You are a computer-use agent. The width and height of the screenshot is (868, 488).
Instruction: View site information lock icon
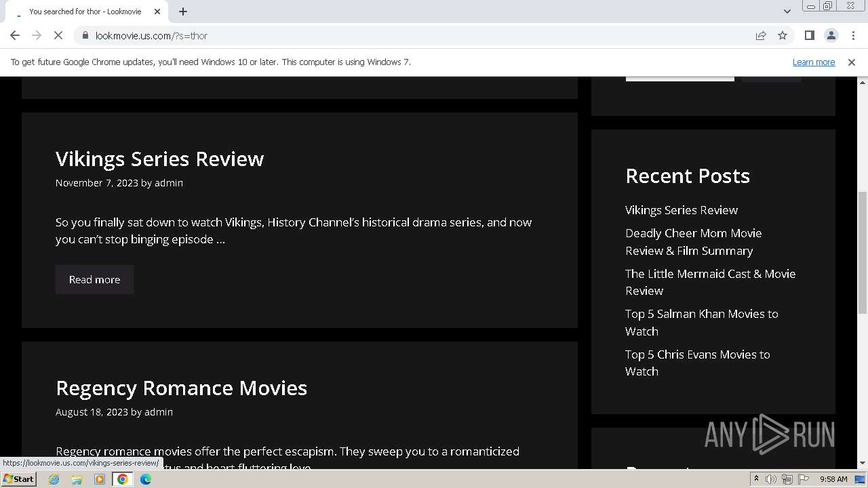point(85,35)
